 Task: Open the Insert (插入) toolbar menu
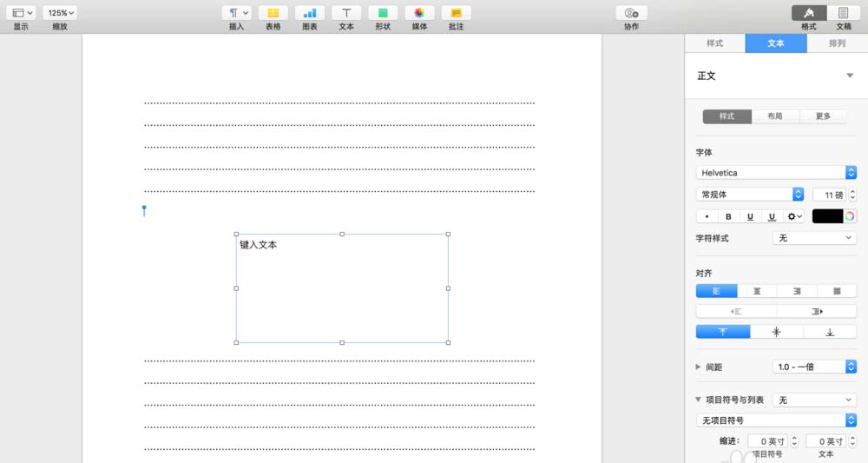(236, 13)
